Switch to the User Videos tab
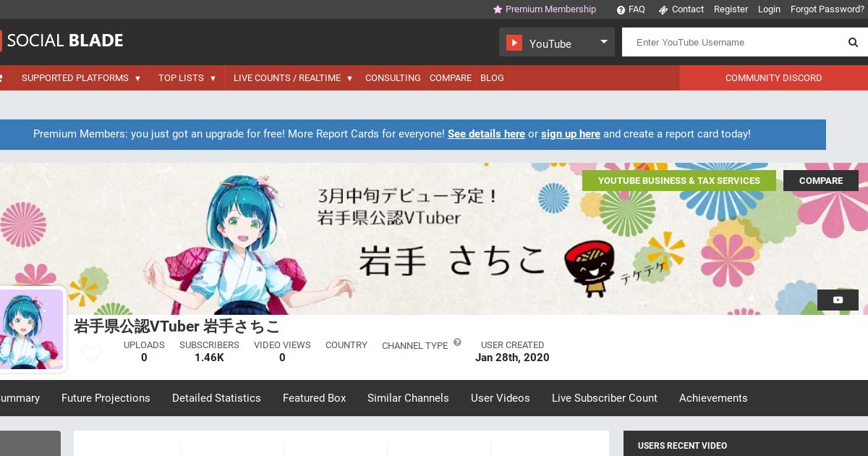 501,398
